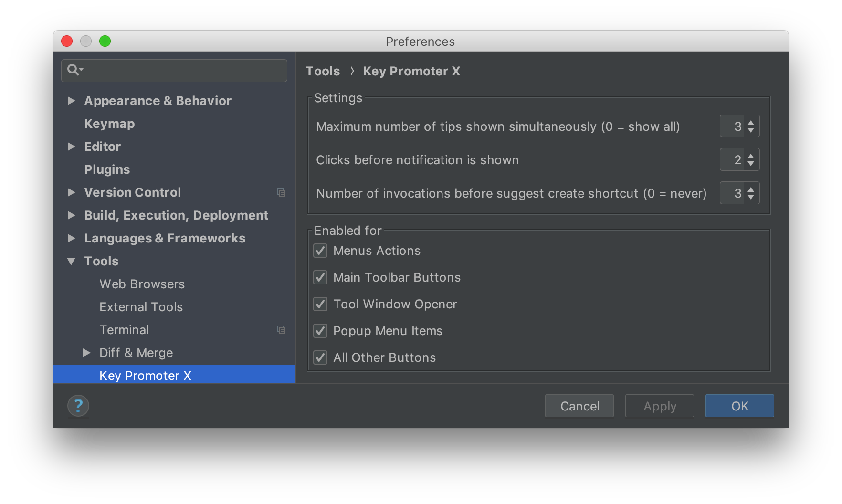Viewport: 842px width, 504px height.
Task: Select Languages & Frameworks label
Action: 165,238
